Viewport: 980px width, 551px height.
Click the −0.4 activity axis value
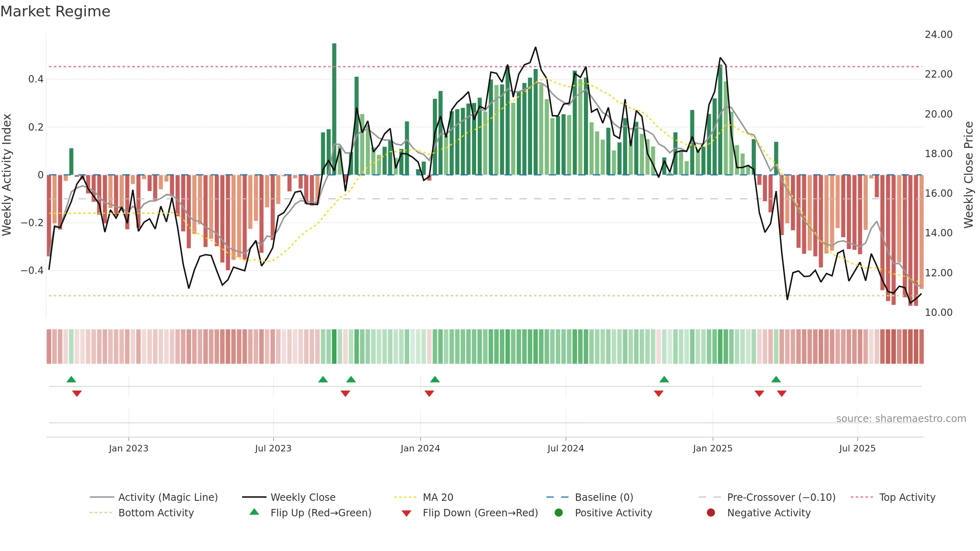point(32,271)
